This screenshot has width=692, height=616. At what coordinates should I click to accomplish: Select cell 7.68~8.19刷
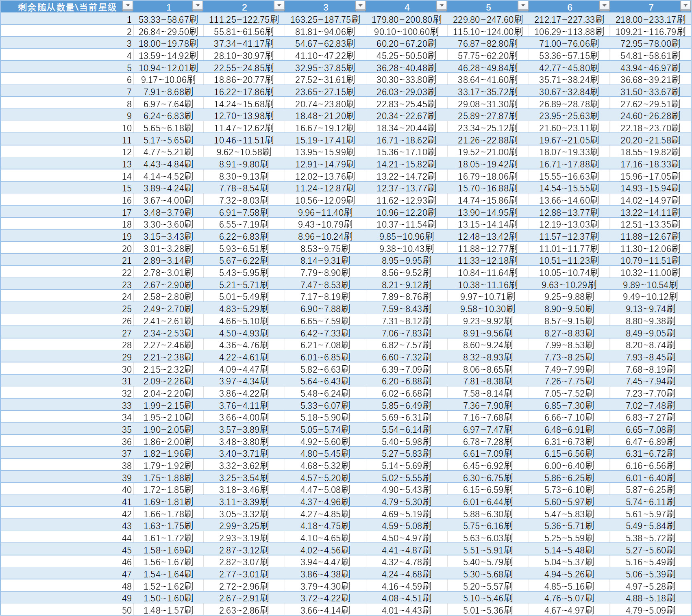(x=651, y=369)
